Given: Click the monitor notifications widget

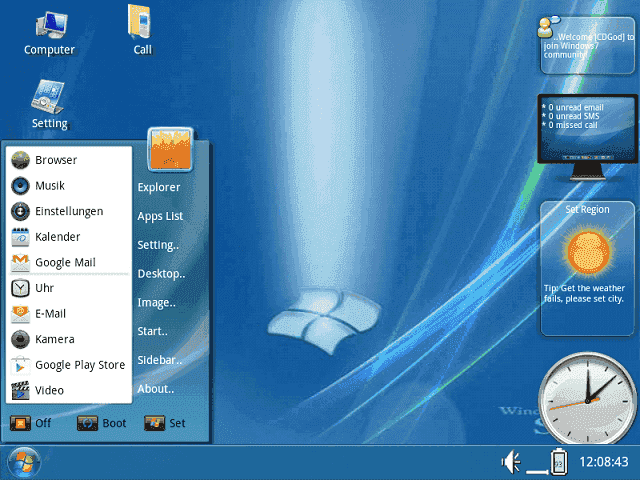Looking at the screenshot, I should click(x=587, y=137).
